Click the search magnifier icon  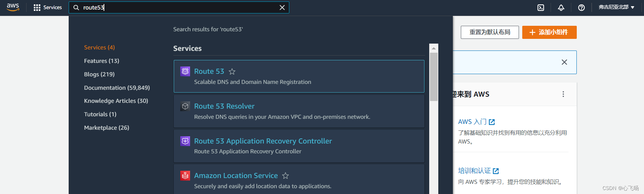76,7
